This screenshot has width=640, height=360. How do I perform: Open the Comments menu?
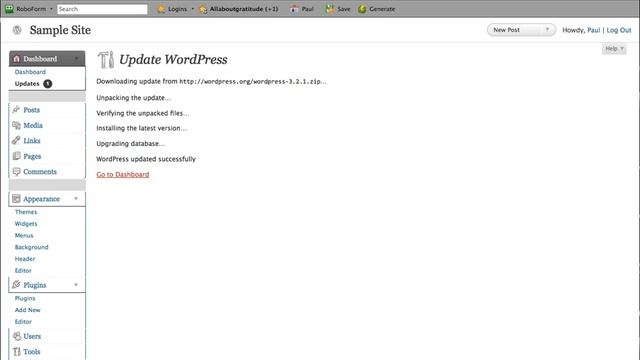[x=40, y=171]
